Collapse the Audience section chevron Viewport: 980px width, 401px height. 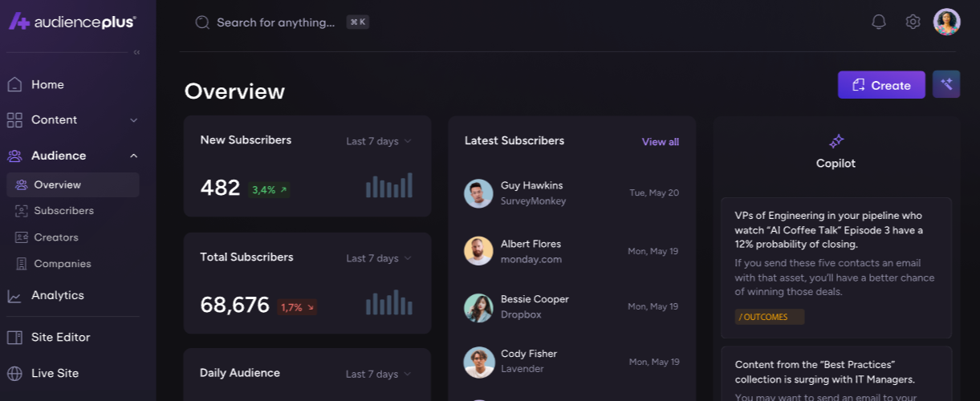[134, 156]
